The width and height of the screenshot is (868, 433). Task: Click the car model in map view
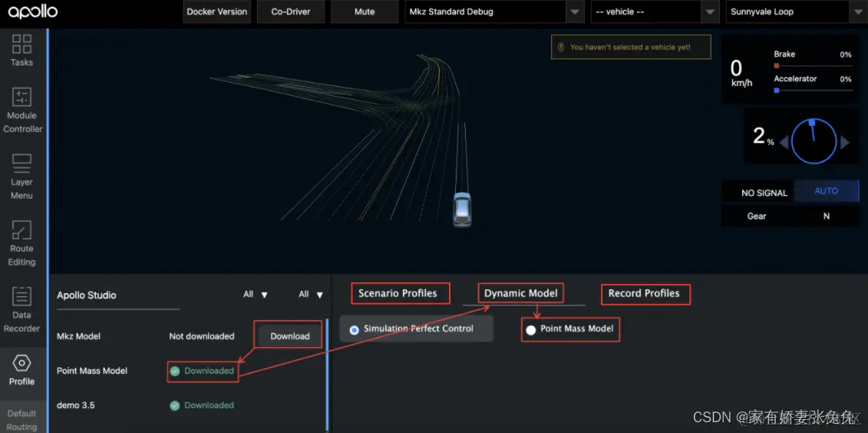462,210
